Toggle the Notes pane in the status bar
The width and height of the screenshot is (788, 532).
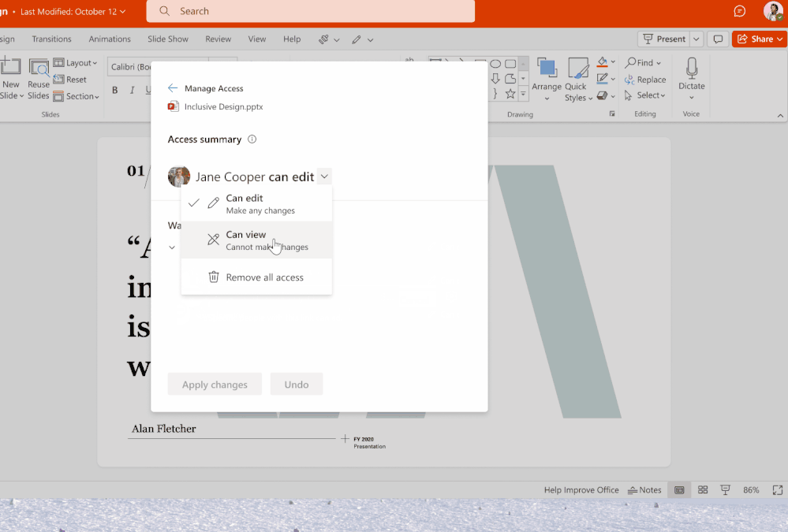[644, 490]
